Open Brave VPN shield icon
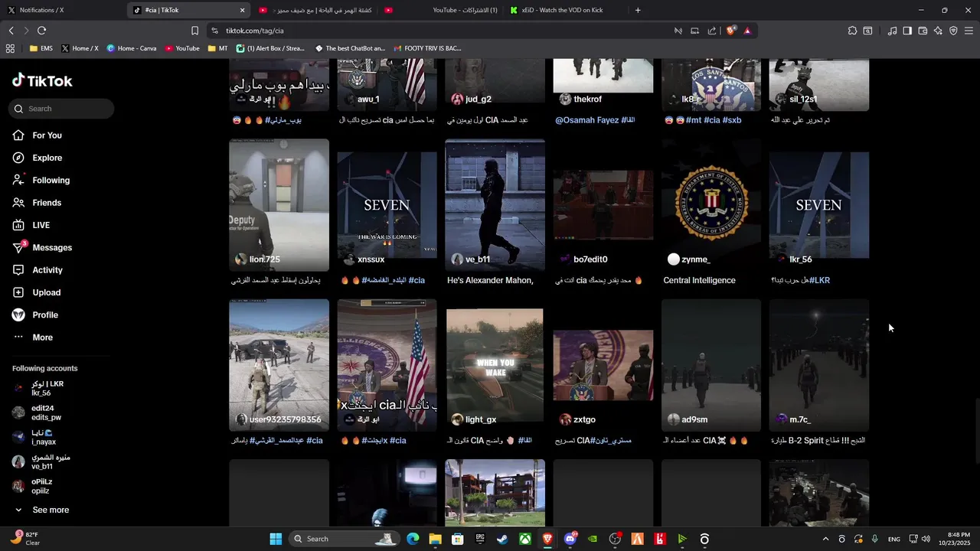 coord(953,31)
